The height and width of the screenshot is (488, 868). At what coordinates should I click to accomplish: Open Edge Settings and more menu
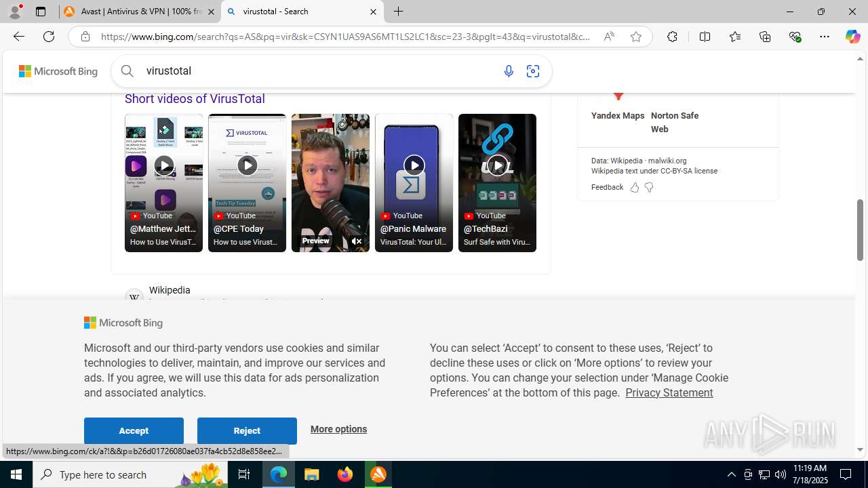click(825, 37)
